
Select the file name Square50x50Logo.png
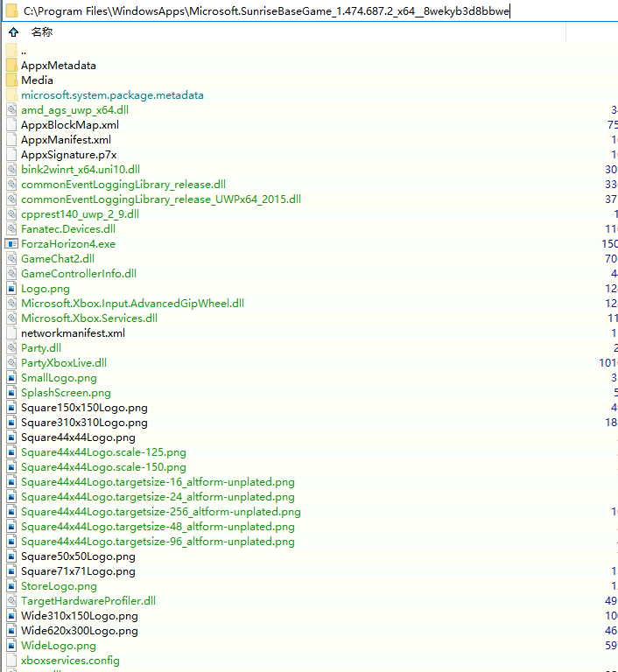click(78, 556)
